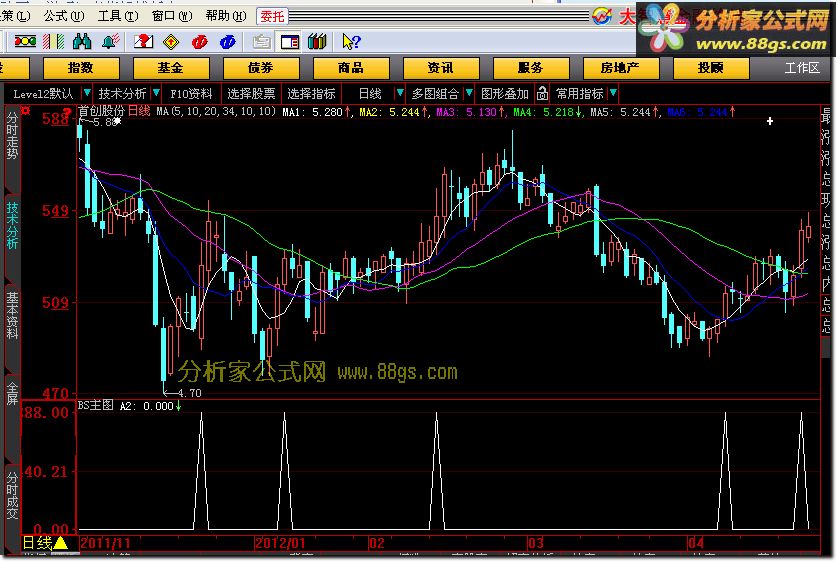Viewport: 838px width, 562px height.
Task: Click 选择指标 in the toolbar
Action: click(x=311, y=94)
